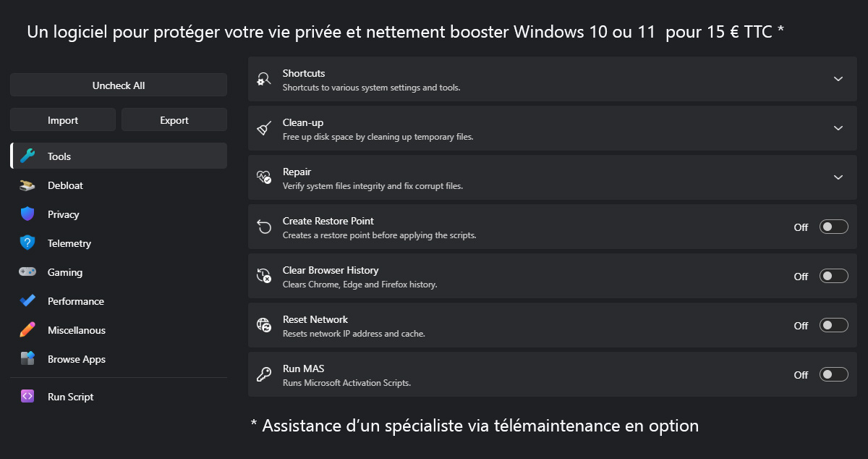This screenshot has height=459, width=868.
Task: Click the Run Script code icon
Action: (27, 397)
